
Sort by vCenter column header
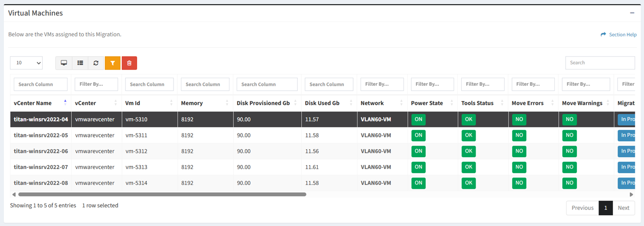tap(97, 103)
